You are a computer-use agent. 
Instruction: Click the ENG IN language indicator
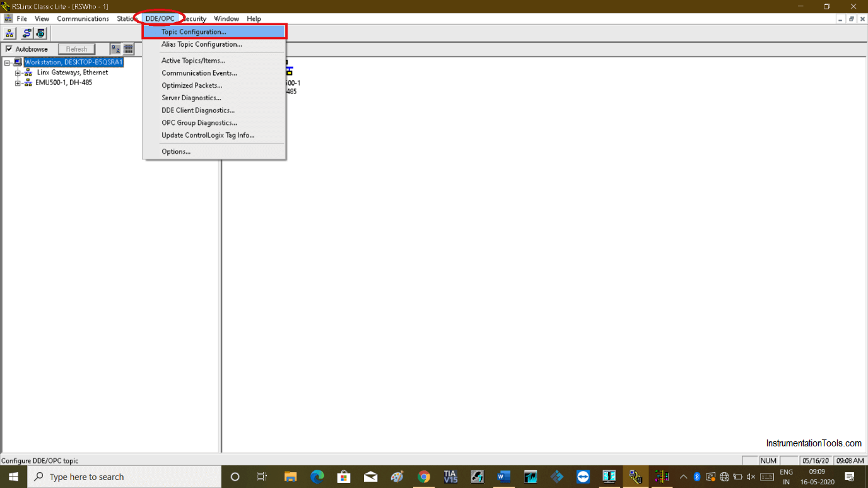click(786, 477)
